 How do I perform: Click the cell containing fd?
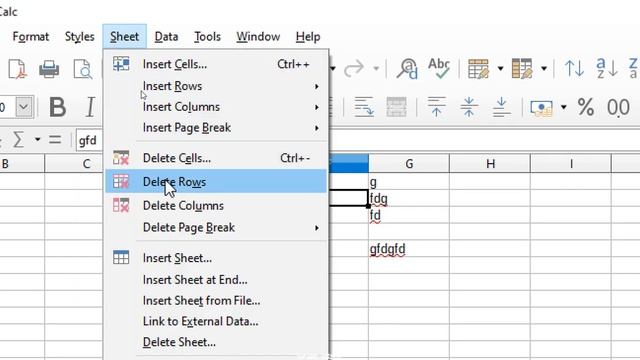(409, 215)
